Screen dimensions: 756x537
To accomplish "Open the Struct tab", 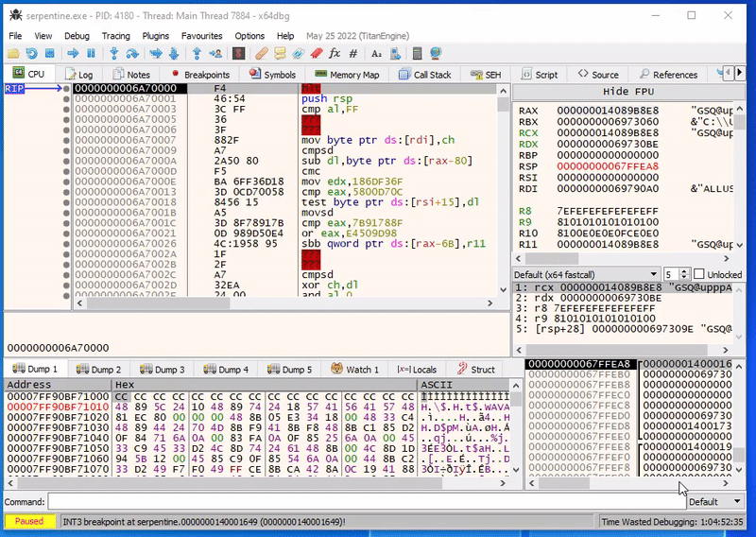I will pyautogui.click(x=476, y=369).
